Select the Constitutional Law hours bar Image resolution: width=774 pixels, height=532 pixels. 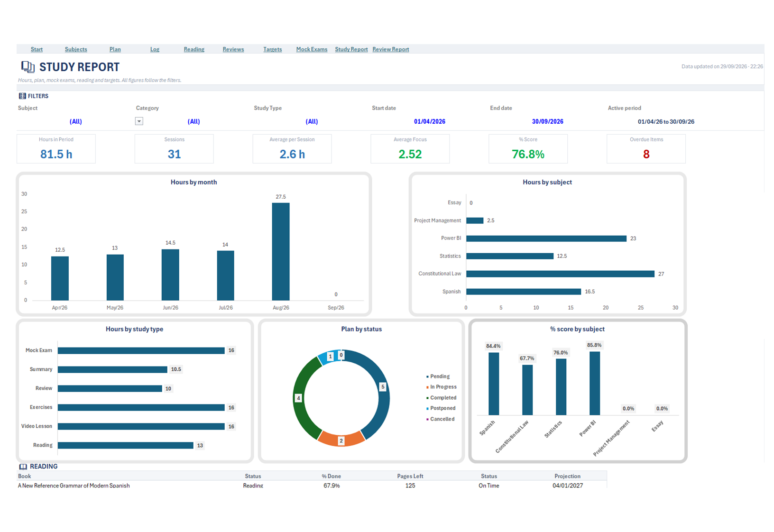click(560, 274)
